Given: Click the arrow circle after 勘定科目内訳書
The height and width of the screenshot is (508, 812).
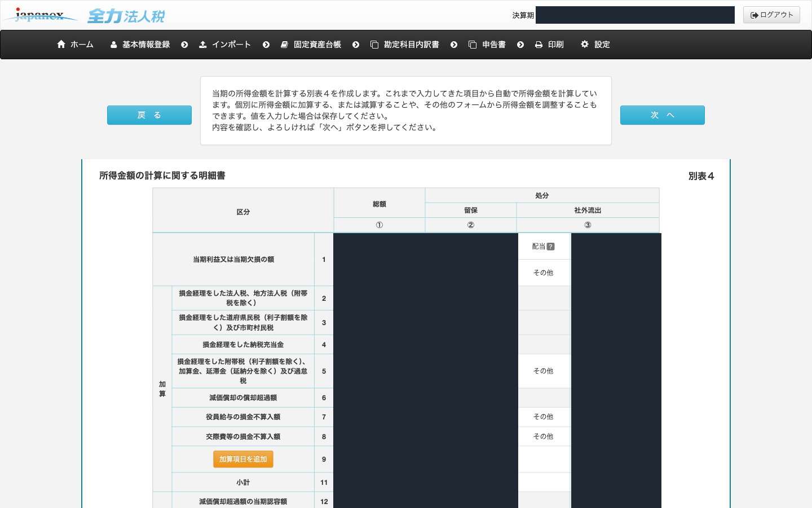Looking at the screenshot, I should [454, 45].
